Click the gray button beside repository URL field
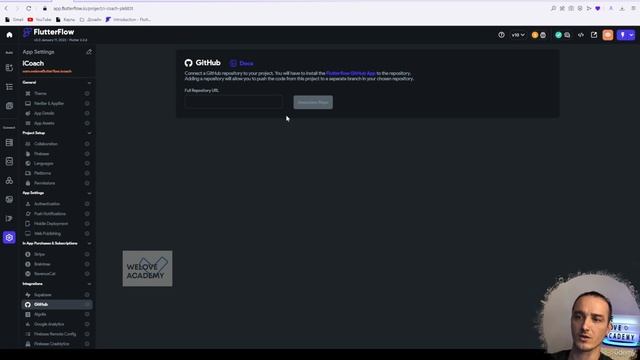Image resolution: width=640 pixels, height=360 pixels. pos(313,102)
